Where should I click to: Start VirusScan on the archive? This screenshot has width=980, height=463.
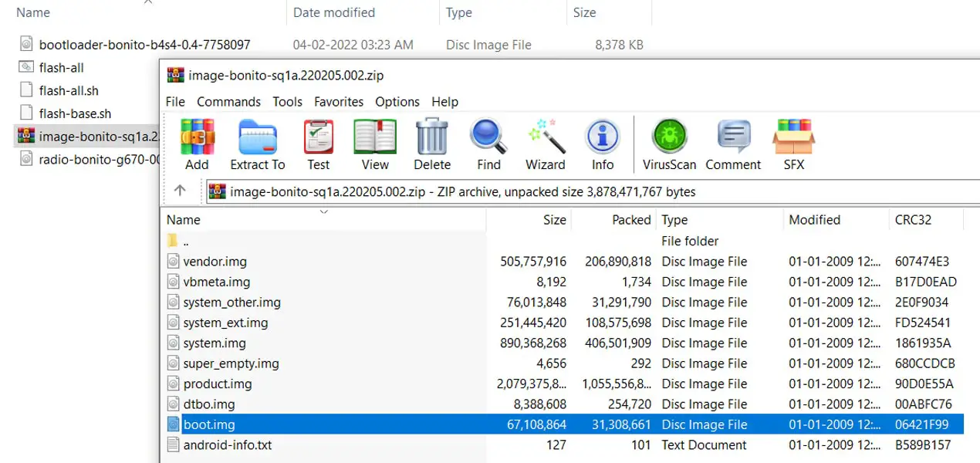pyautogui.click(x=670, y=137)
